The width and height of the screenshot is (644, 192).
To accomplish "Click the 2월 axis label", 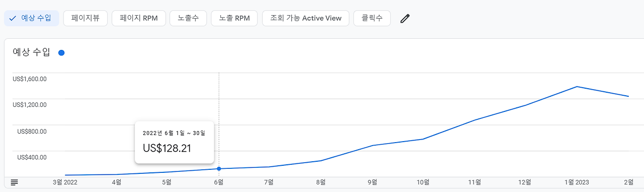I will pos(629,182).
